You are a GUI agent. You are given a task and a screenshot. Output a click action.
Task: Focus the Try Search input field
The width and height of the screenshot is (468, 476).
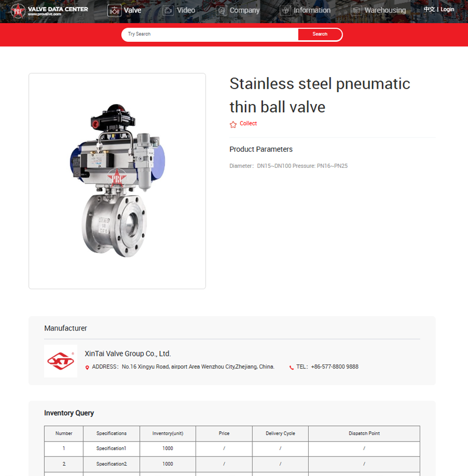point(210,34)
